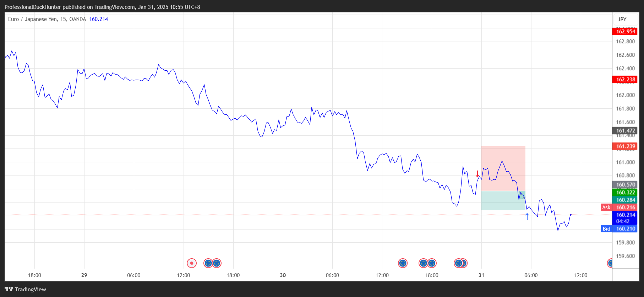Click the 18:00 label preceding date 29
644x297 pixels.
[x=34, y=275]
